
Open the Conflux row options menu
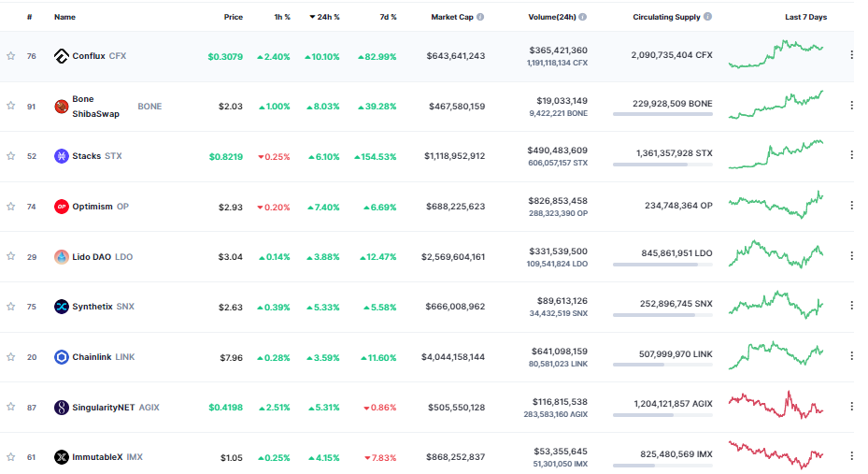click(x=851, y=55)
